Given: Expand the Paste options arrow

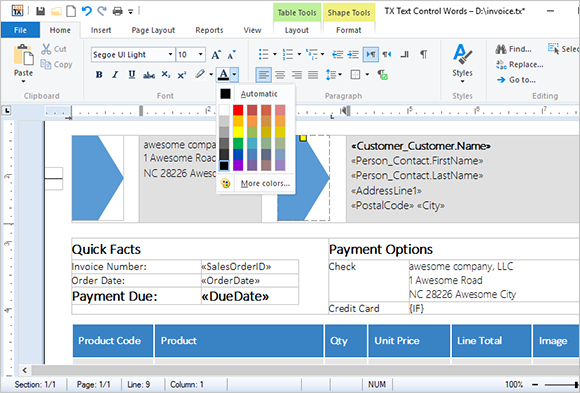Looking at the screenshot, I should [23, 81].
